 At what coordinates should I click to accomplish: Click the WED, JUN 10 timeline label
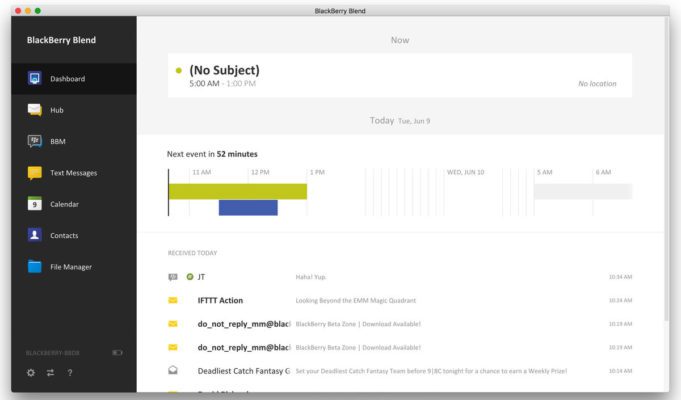466,172
